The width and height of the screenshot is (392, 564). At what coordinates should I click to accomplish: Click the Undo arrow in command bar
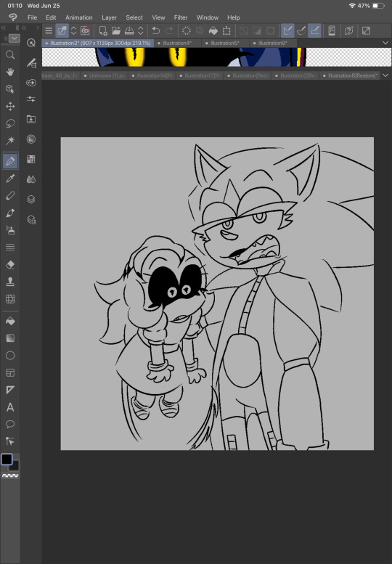click(156, 31)
